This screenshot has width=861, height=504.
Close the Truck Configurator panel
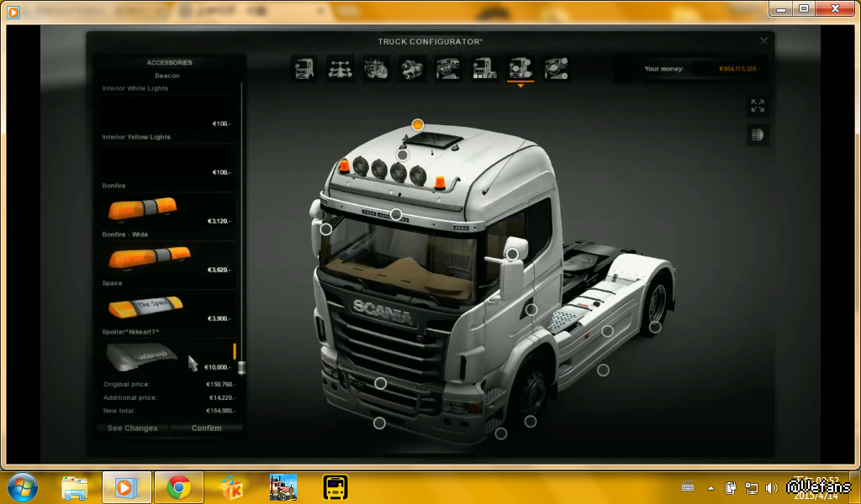click(x=763, y=41)
